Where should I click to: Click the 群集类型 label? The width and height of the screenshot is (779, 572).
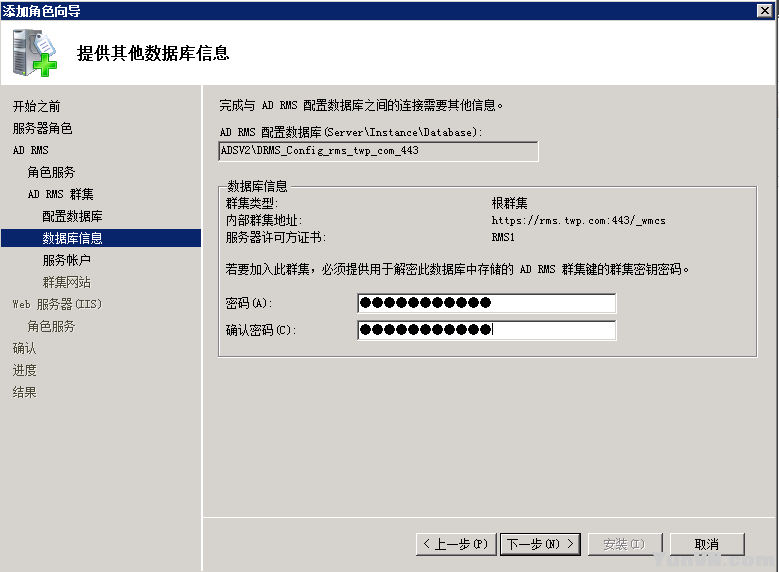[251, 203]
